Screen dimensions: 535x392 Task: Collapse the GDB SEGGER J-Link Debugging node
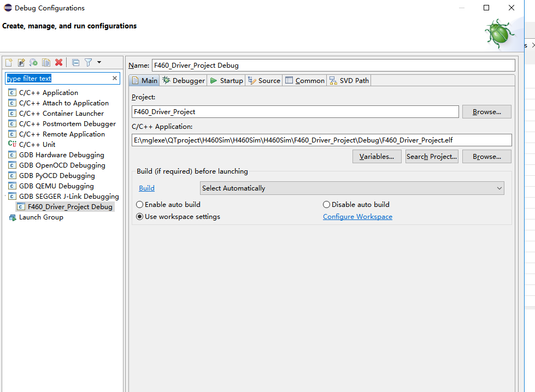4,196
